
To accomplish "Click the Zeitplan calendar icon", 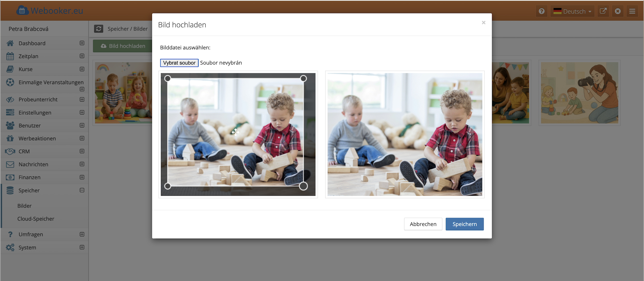I will [x=10, y=56].
